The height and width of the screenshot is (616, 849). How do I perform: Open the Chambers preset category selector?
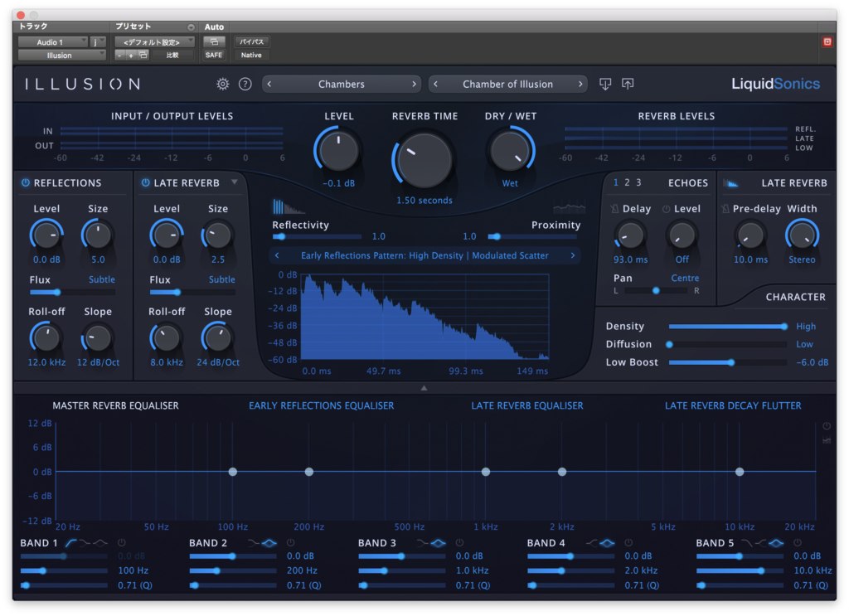pos(341,84)
